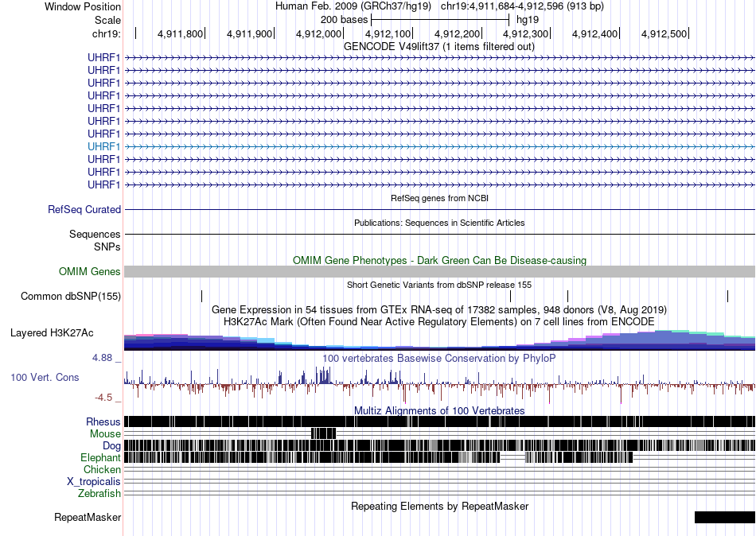The height and width of the screenshot is (536, 756).
Task: Click the layered H3K27Ac signal graph
Action: click(439, 340)
